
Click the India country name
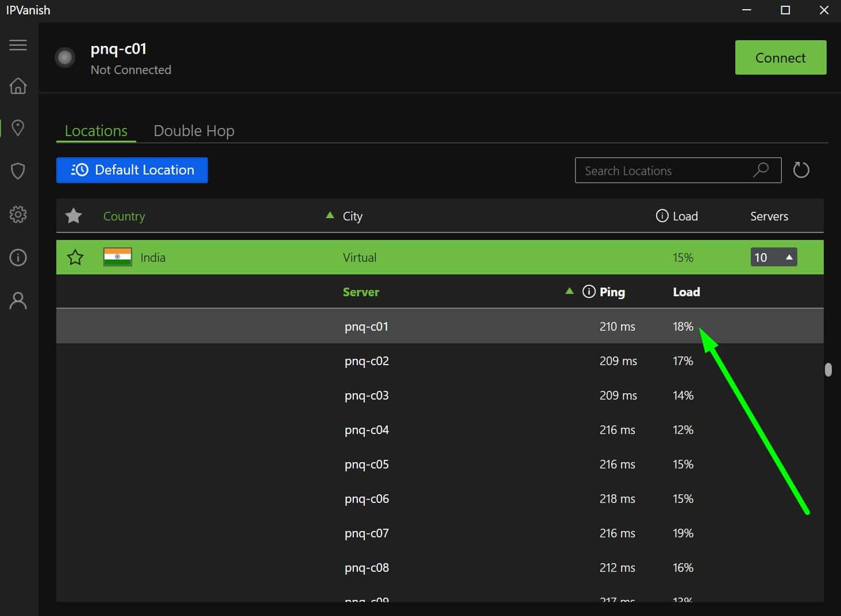[x=153, y=258]
